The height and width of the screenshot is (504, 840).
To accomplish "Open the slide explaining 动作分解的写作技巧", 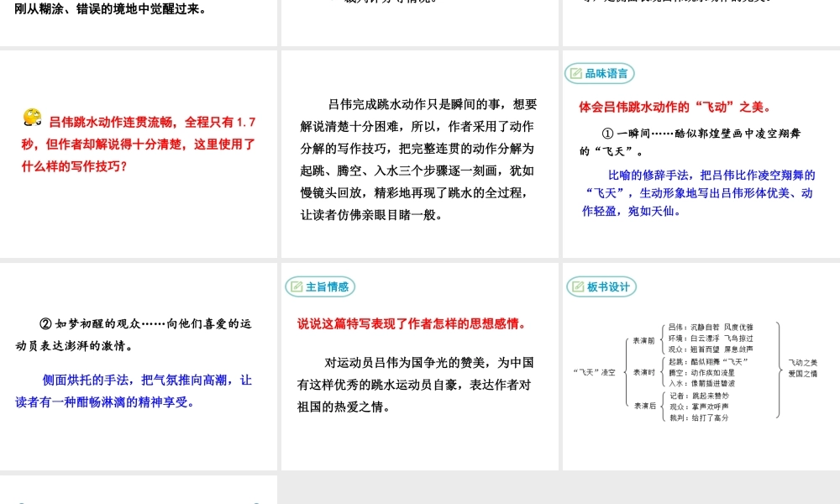I will pyautogui.click(x=418, y=160).
